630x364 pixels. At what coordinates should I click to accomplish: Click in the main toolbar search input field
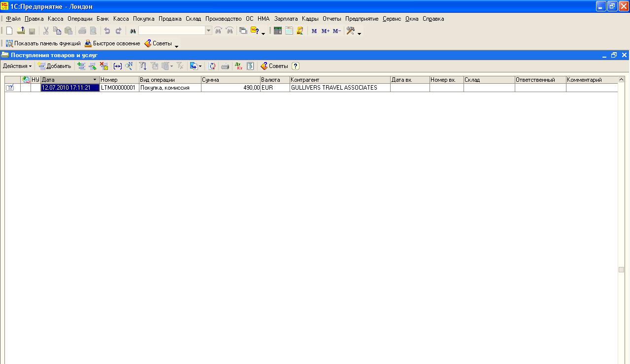click(x=172, y=31)
